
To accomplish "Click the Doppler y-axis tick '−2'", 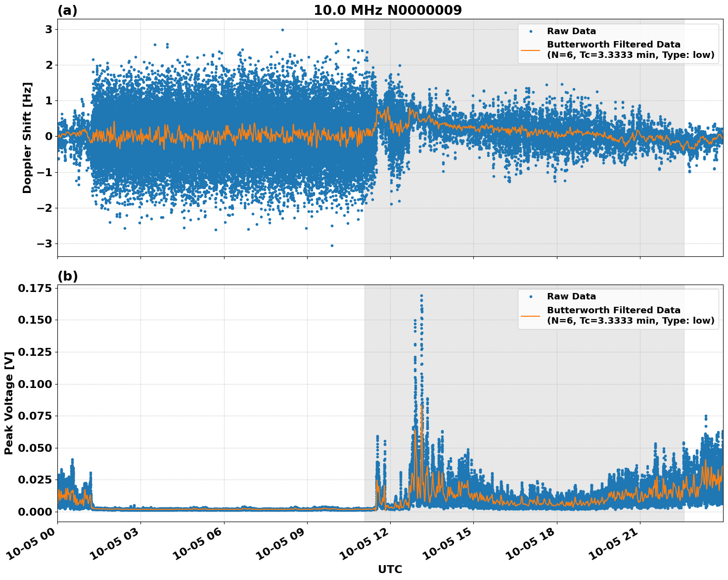I will pyautogui.click(x=45, y=208).
